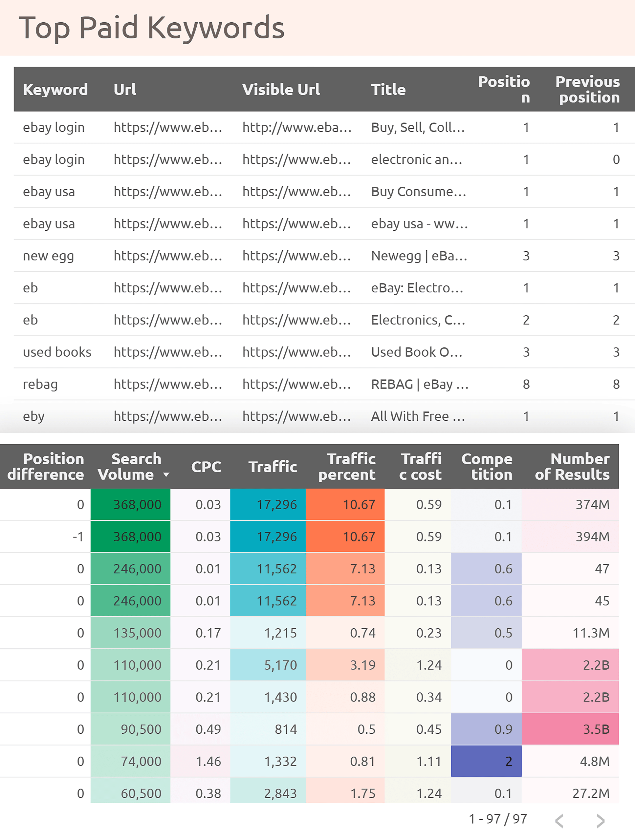The image size is (635, 840).
Task: Open the Visible Url for the rebag row
Action: (297, 384)
